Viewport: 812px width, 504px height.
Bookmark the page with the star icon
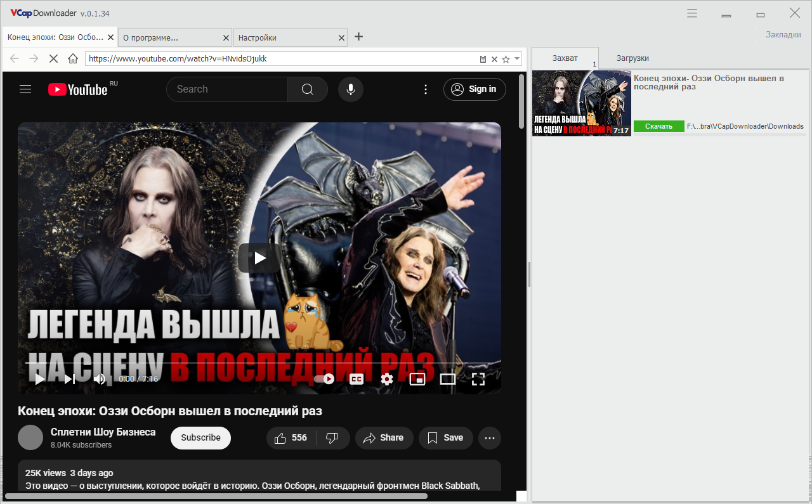tap(506, 59)
